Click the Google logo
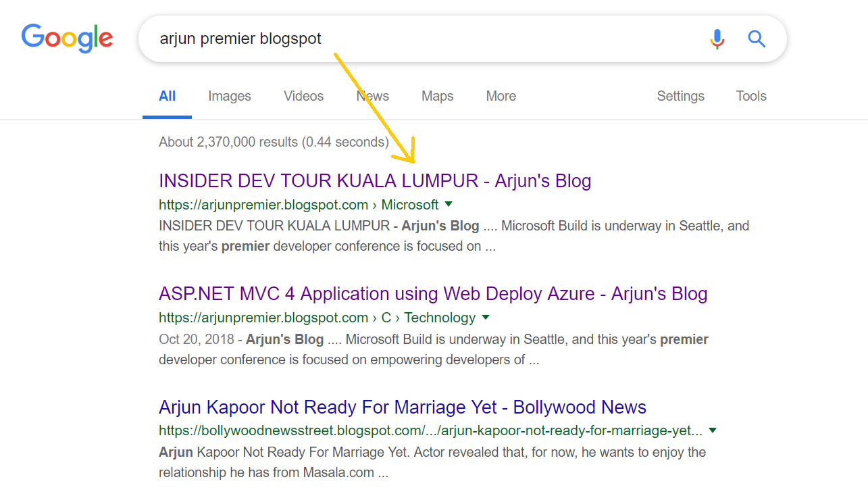Screen dimensions: 868x496 67,37
